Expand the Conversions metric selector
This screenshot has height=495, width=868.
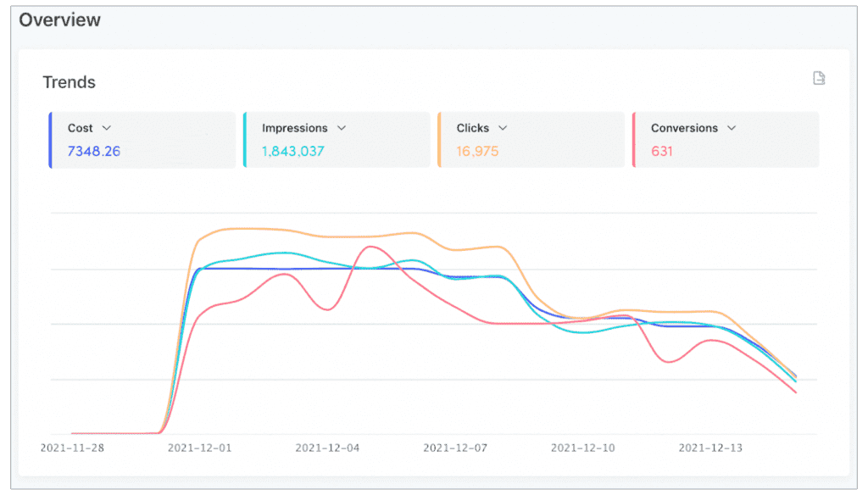(x=732, y=128)
